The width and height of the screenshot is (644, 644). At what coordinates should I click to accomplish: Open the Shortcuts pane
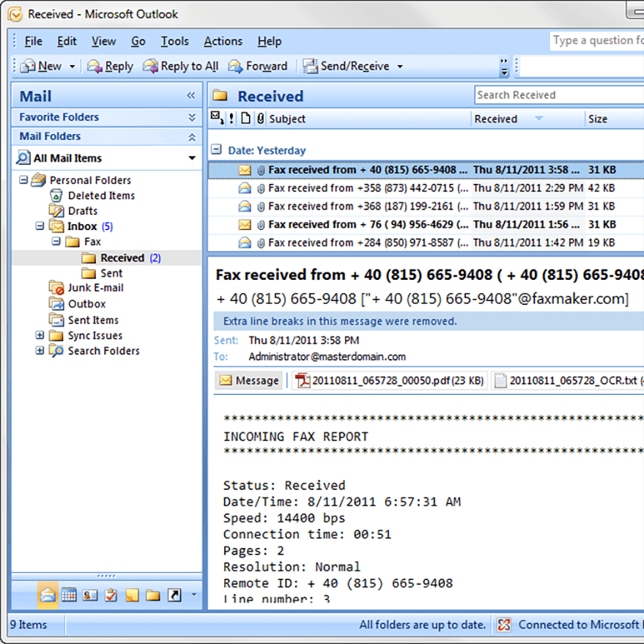[173, 595]
